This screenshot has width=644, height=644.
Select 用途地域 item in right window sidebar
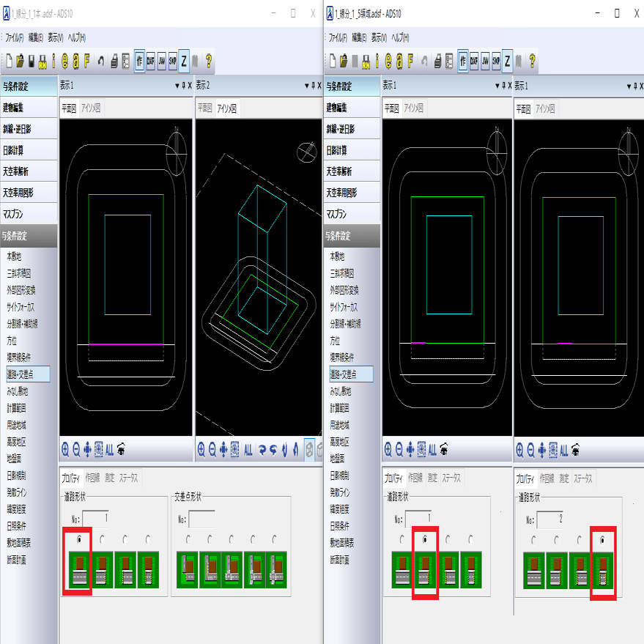(340, 425)
